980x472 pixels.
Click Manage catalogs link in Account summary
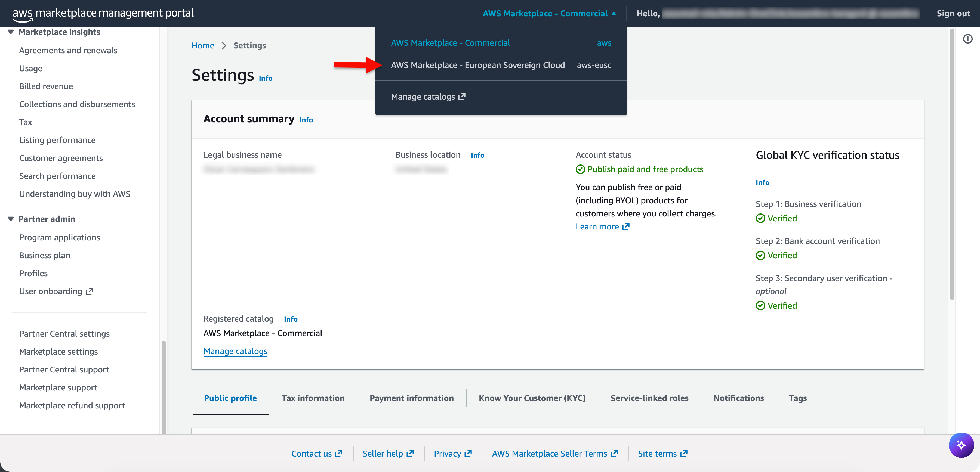coord(235,351)
